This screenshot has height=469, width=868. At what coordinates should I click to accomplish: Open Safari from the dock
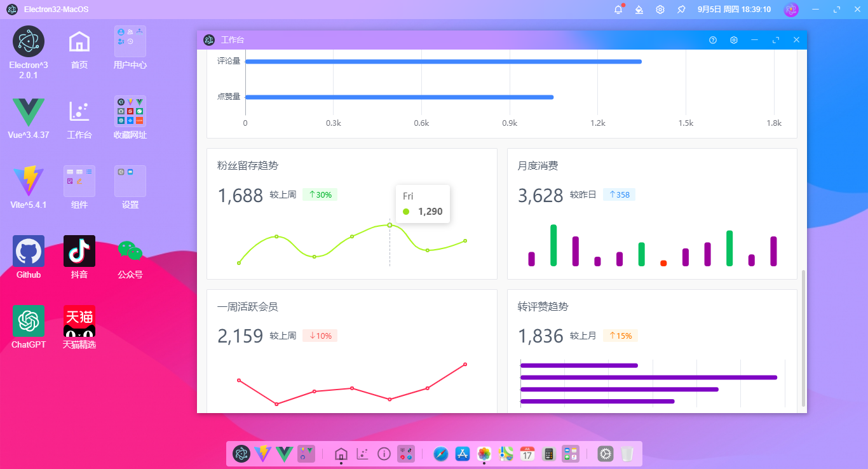(x=440, y=454)
